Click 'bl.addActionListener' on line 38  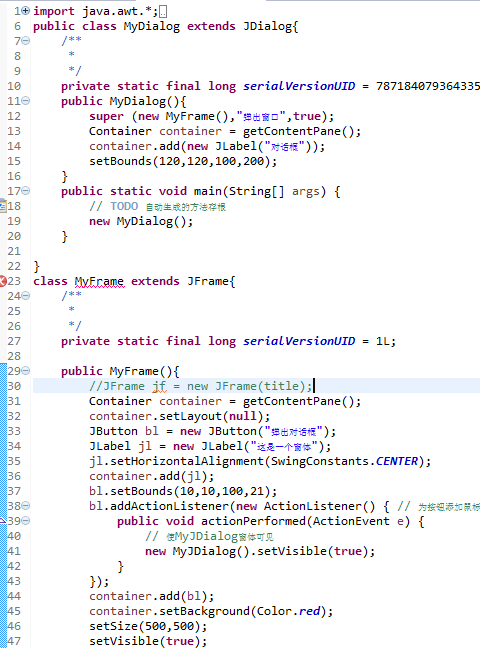(x=158, y=506)
